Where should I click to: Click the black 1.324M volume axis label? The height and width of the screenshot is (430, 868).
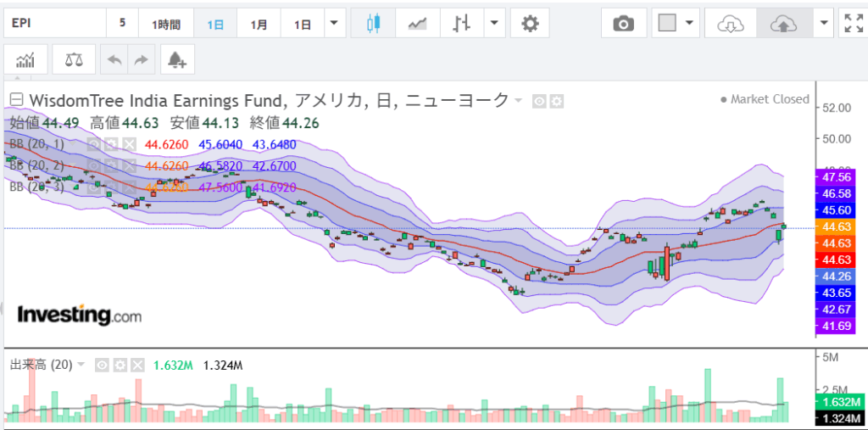(840, 418)
